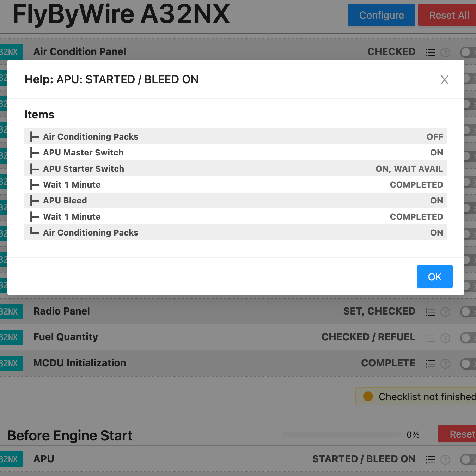Click the 32NX tag beside Fuel Quantity
This screenshot has height=476, width=476.
click(11, 337)
